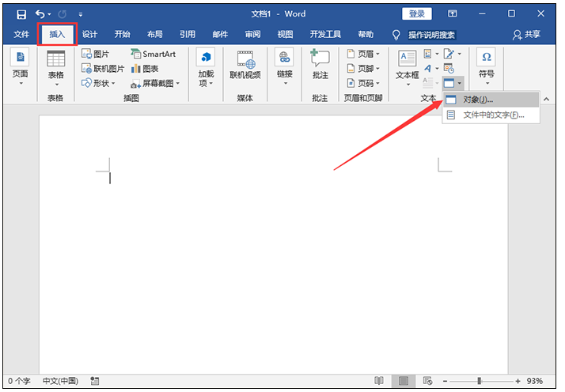Click 联机图片 online pictures
565x392 pixels.
point(103,69)
